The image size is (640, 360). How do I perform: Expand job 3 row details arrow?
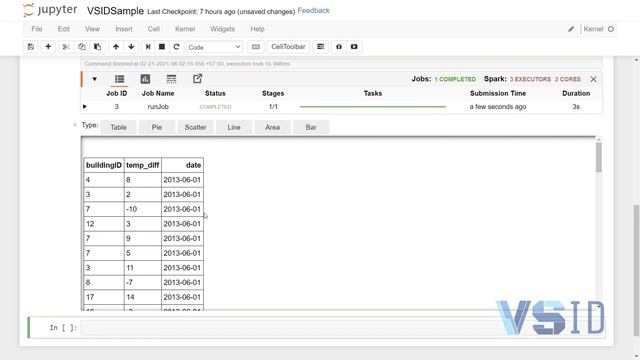[85, 107]
